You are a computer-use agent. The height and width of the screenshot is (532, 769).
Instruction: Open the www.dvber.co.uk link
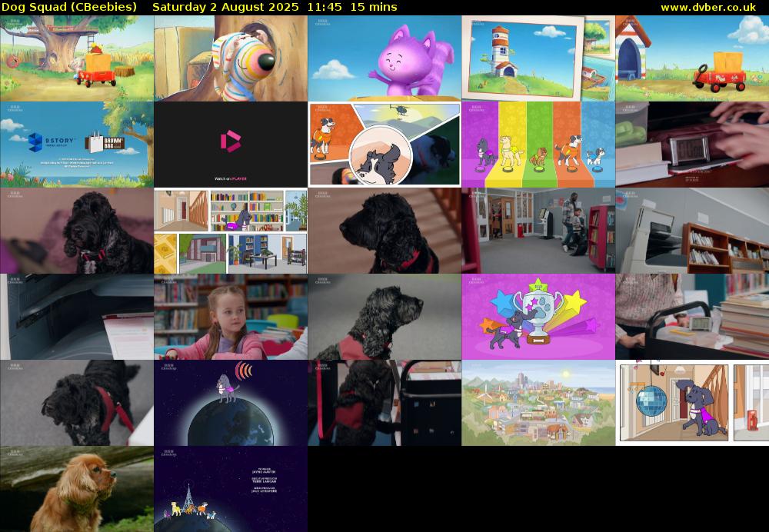tap(708, 8)
